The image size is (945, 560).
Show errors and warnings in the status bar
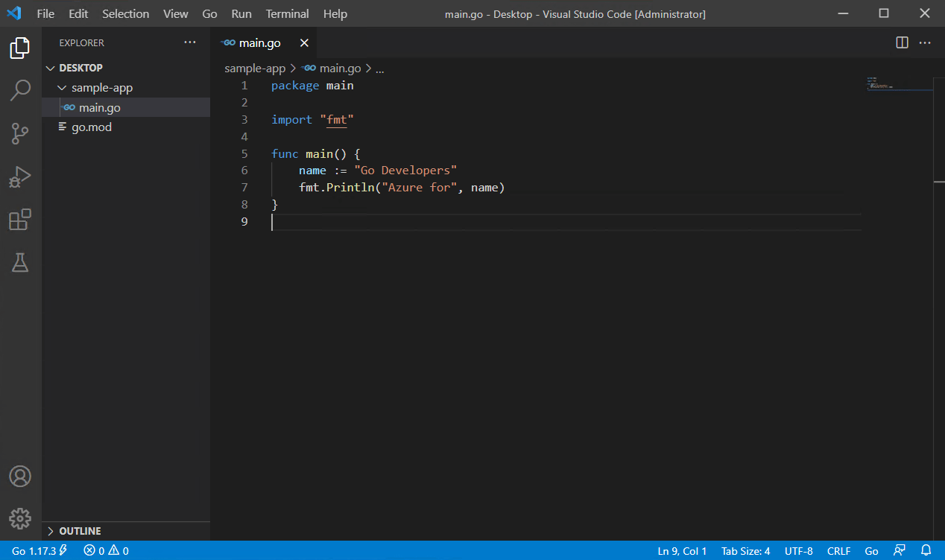pos(104,550)
